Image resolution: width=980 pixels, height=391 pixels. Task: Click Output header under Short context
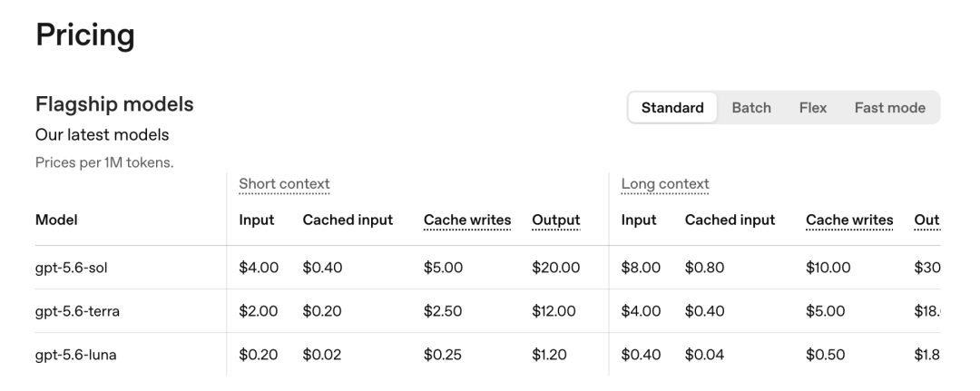(556, 220)
